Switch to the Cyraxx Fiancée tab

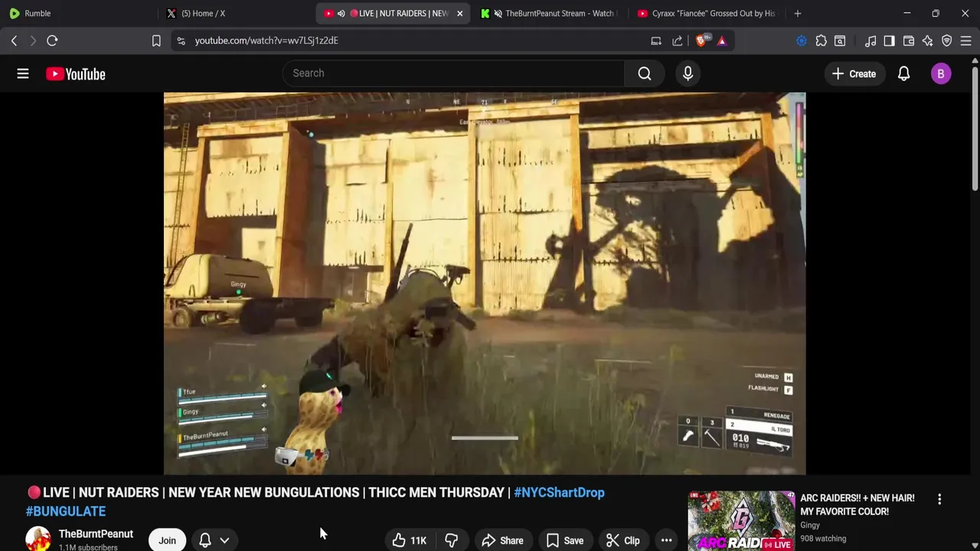706,13
